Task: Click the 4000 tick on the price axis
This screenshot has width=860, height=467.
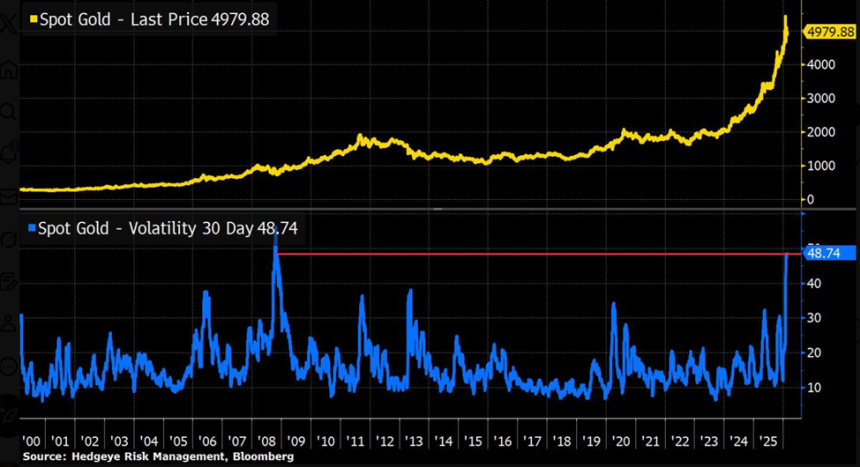Action: [822, 65]
